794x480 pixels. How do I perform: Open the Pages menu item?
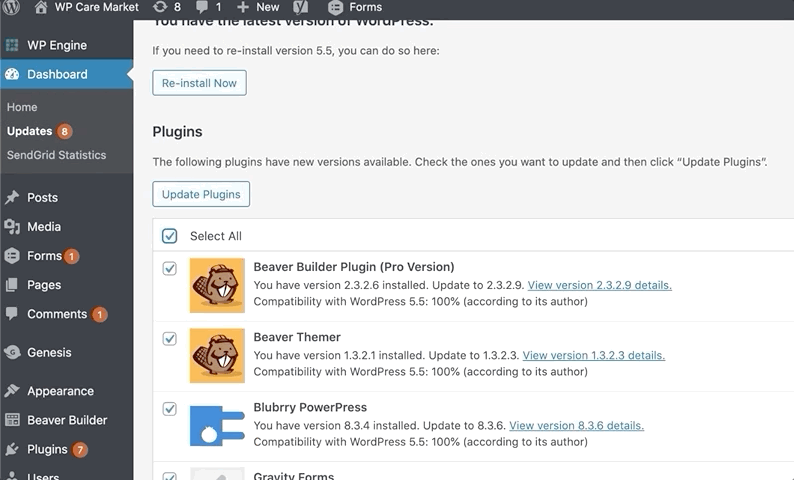(x=44, y=285)
